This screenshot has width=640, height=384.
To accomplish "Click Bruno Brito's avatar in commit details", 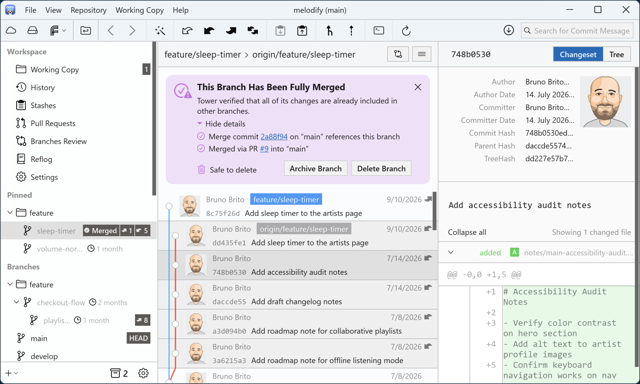I will click(605, 101).
